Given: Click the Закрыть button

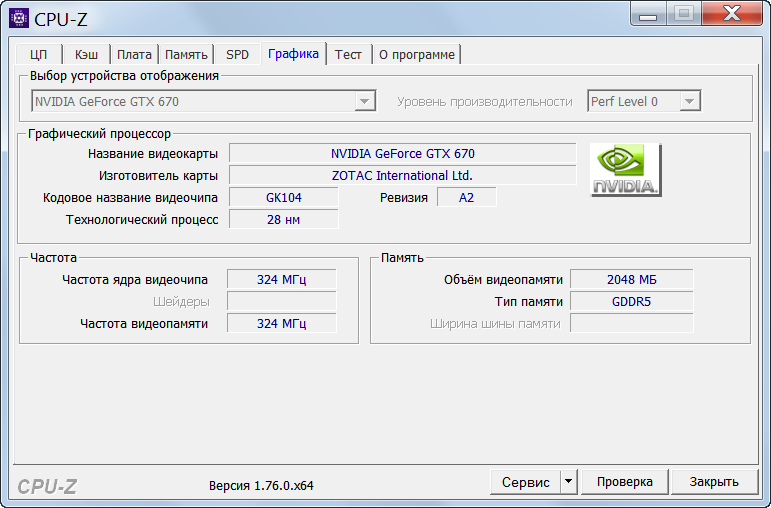Looking at the screenshot, I should [x=714, y=481].
